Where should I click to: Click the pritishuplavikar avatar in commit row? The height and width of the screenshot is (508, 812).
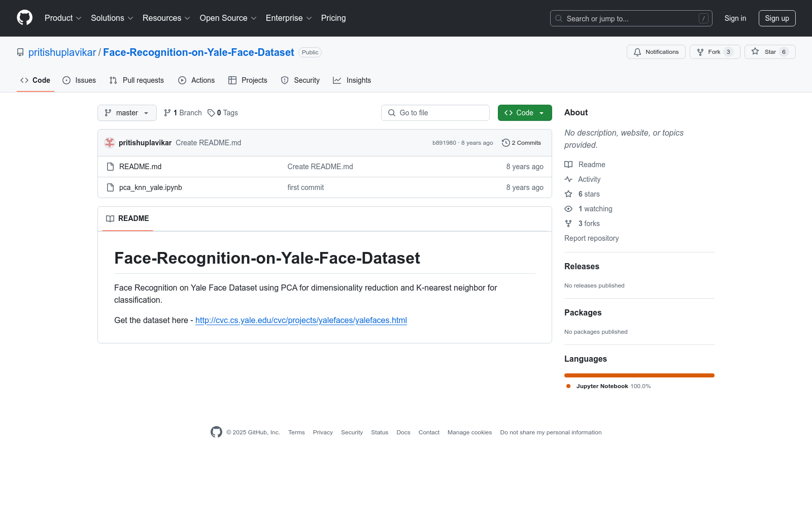click(x=110, y=143)
